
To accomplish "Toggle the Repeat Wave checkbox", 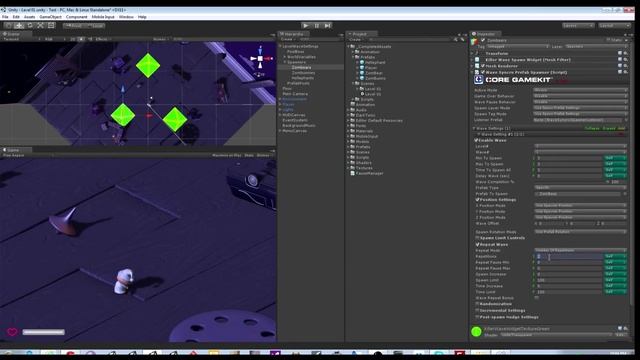I will [x=477, y=244].
